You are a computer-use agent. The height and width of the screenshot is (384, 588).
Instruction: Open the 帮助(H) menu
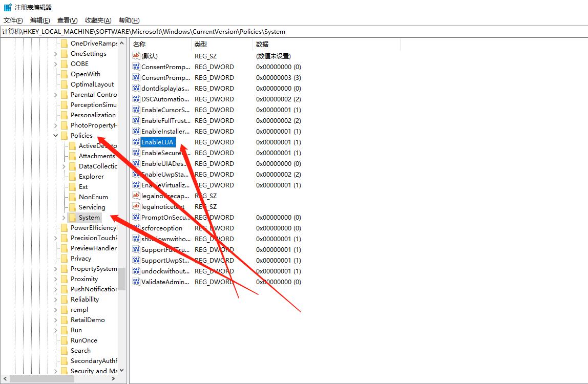click(x=129, y=20)
